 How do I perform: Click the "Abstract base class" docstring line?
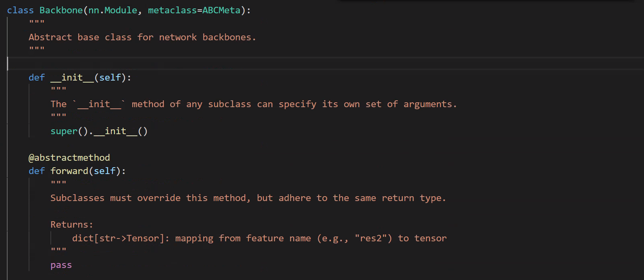coord(142,37)
